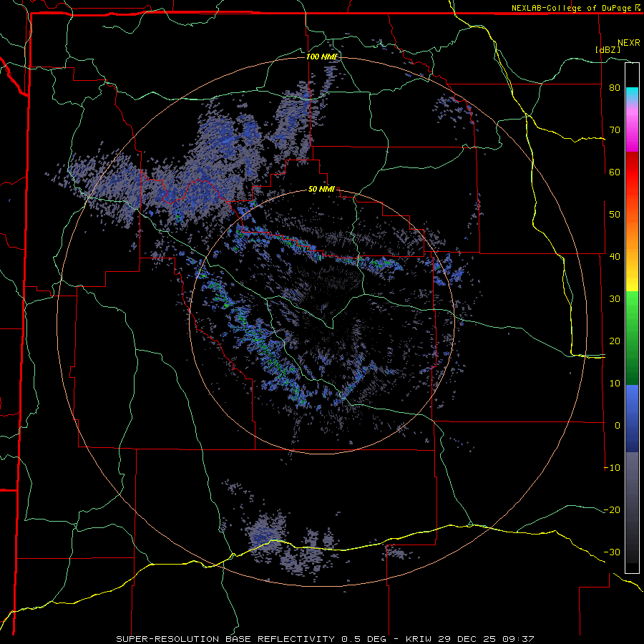Click the cyan top segment of color bar
This screenshot has height=644, width=644.
pyautogui.click(x=632, y=94)
